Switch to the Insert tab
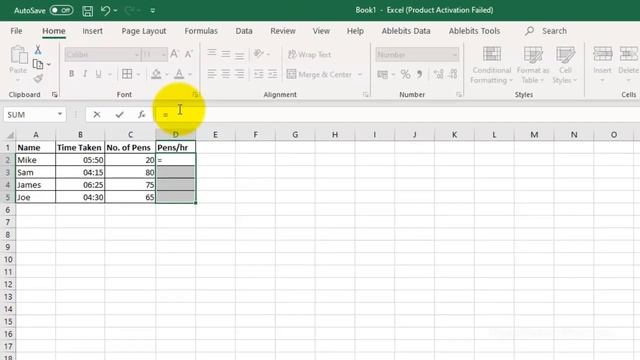This screenshot has width=640, height=360. [x=92, y=31]
